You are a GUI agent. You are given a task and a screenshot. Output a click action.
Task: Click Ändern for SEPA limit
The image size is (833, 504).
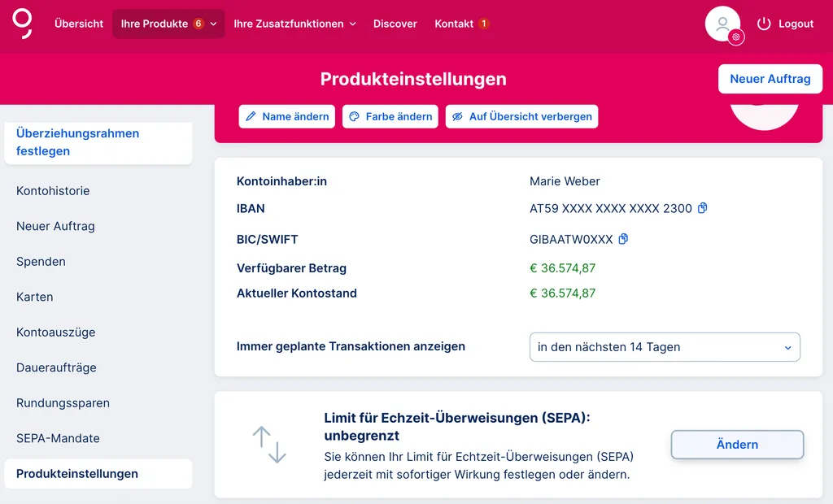coord(737,445)
